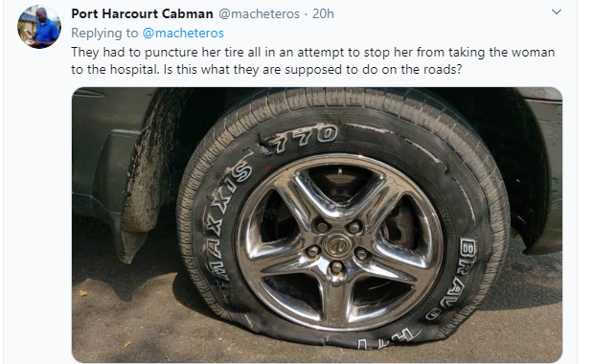Screen dimensions: 593x364
Task: Follow the blue @macheteros Replying to link
Action: pyautogui.click(x=183, y=34)
